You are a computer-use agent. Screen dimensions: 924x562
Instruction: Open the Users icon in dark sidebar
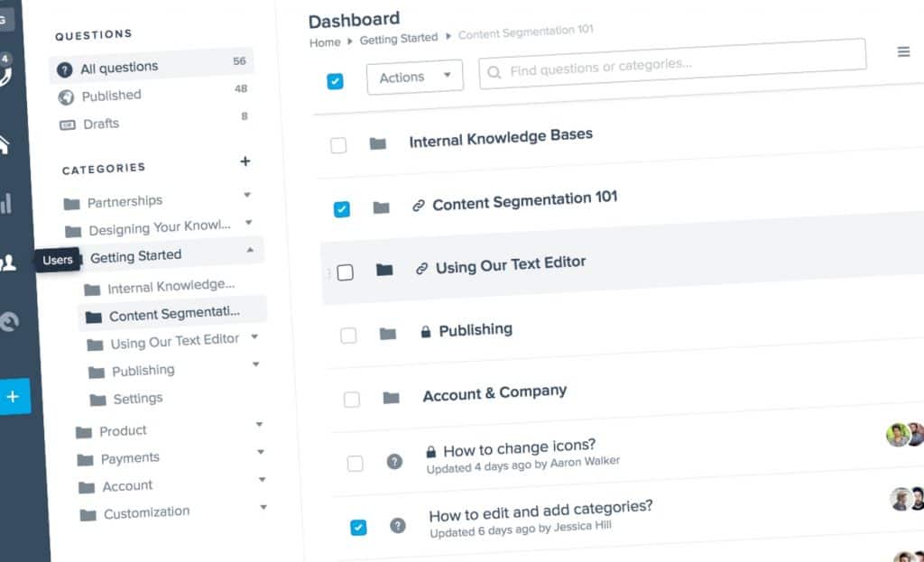[x=8, y=263]
